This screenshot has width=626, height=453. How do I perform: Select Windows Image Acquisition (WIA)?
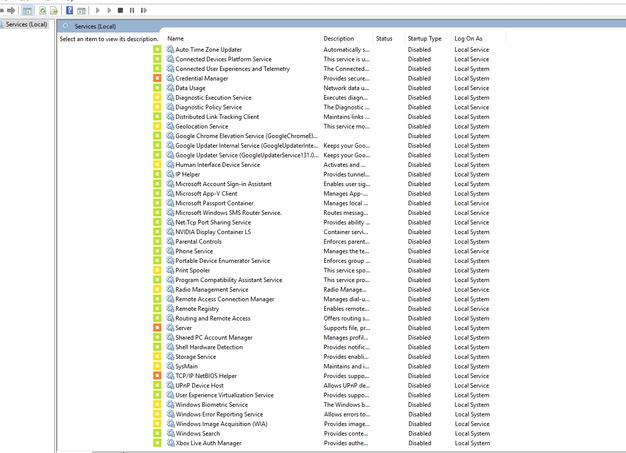click(222, 424)
